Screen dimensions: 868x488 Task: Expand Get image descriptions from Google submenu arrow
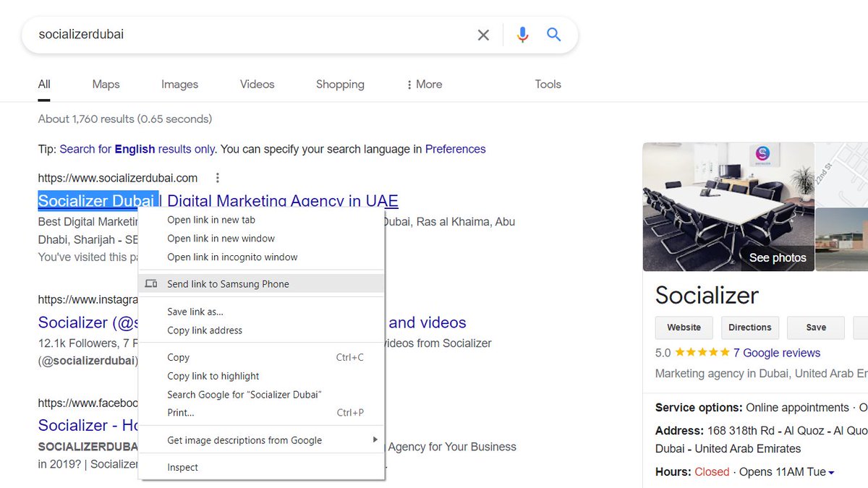tap(375, 440)
